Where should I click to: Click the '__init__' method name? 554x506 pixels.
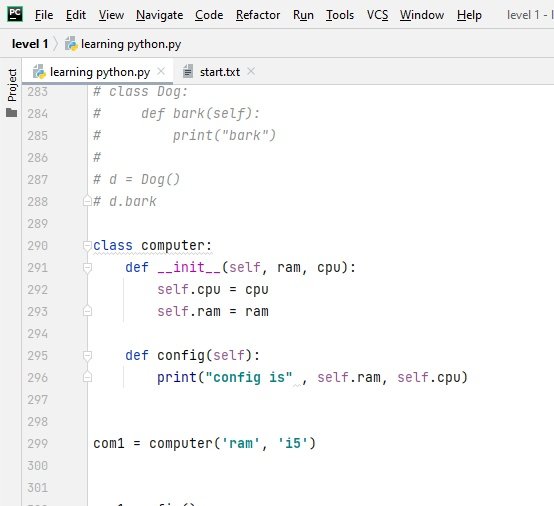click(x=189, y=267)
